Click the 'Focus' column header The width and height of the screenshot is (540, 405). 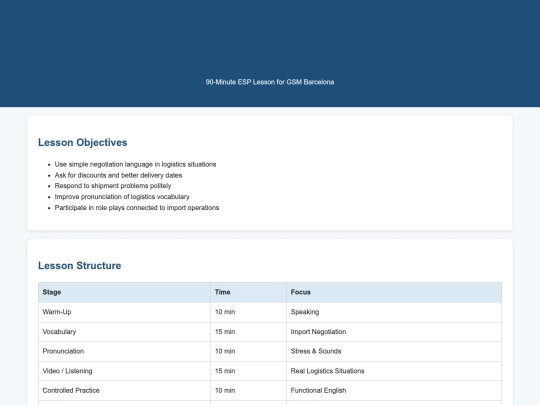(394, 292)
